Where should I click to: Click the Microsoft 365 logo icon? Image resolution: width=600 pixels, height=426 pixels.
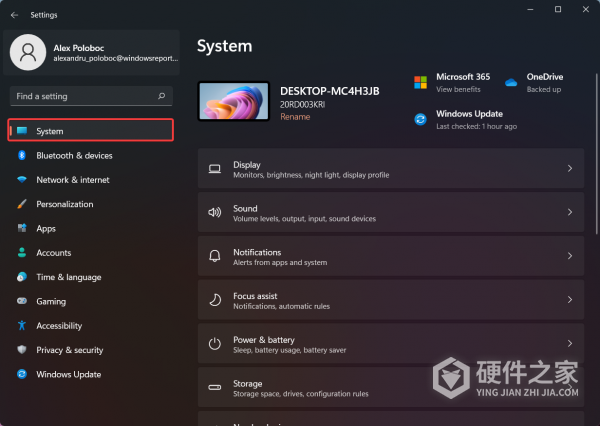click(x=421, y=82)
